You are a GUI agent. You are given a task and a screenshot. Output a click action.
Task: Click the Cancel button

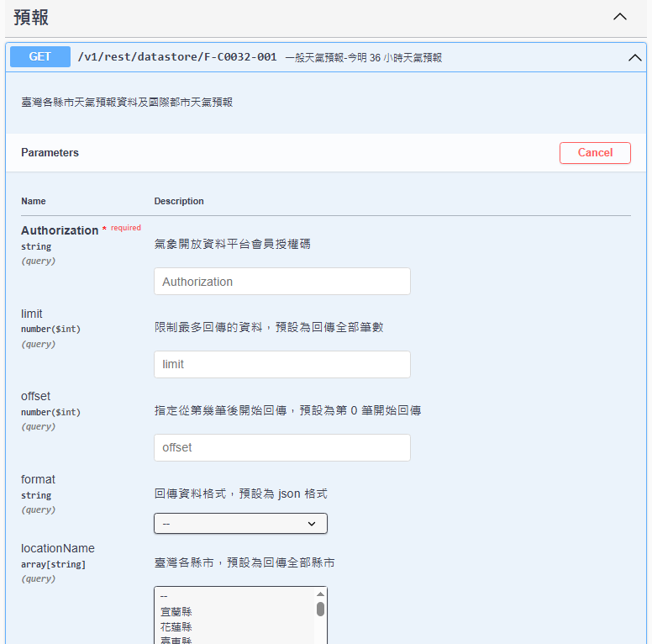tap(595, 153)
